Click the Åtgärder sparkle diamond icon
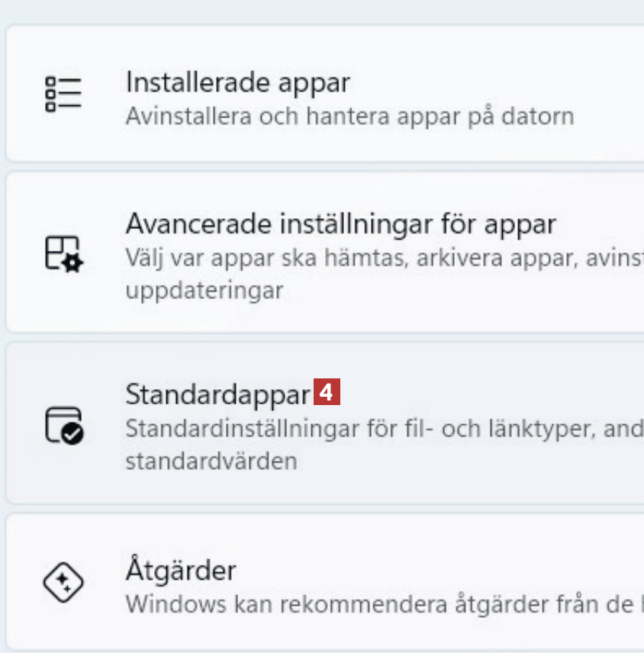Image resolution: width=644 pixels, height=653 pixels. (63, 584)
